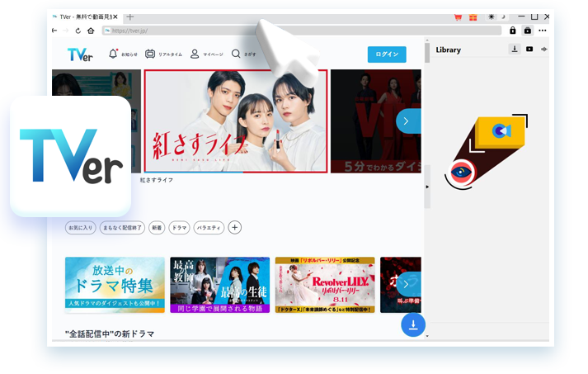The image size is (588, 374).
Task: Select the お気に入り filter chip
Action: 81,228
